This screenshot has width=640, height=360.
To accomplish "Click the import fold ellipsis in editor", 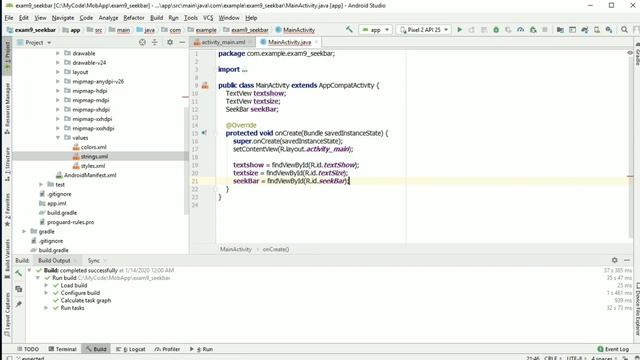I will (244, 69).
